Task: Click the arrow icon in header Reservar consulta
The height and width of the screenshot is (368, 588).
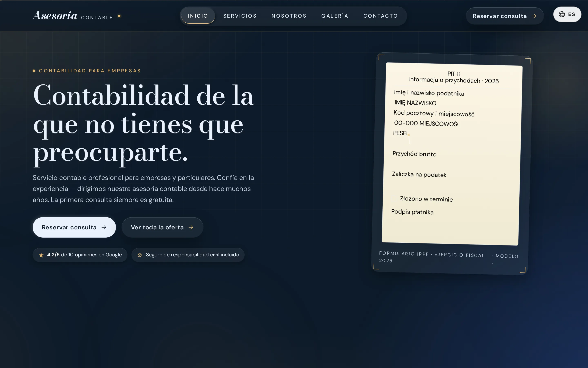Action: 534,16
